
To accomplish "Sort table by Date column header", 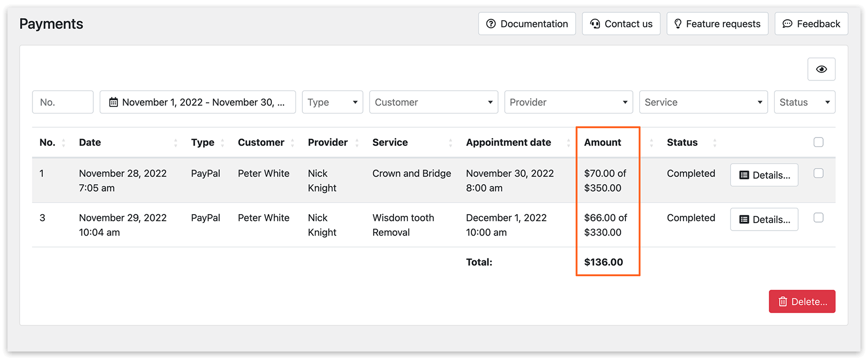I will [x=128, y=142].
